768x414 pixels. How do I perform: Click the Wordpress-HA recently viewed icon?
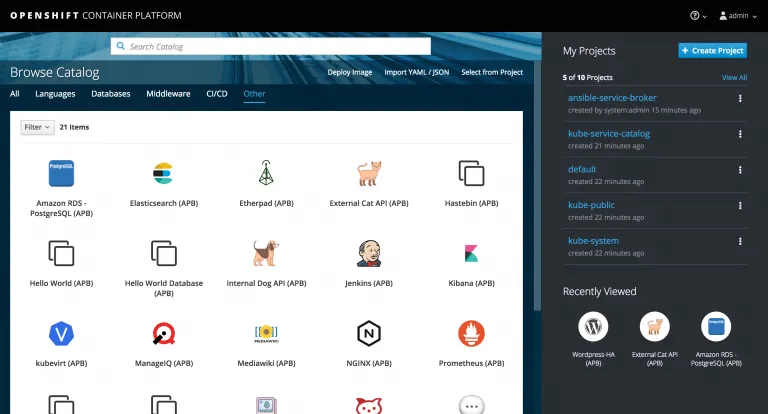594,326
